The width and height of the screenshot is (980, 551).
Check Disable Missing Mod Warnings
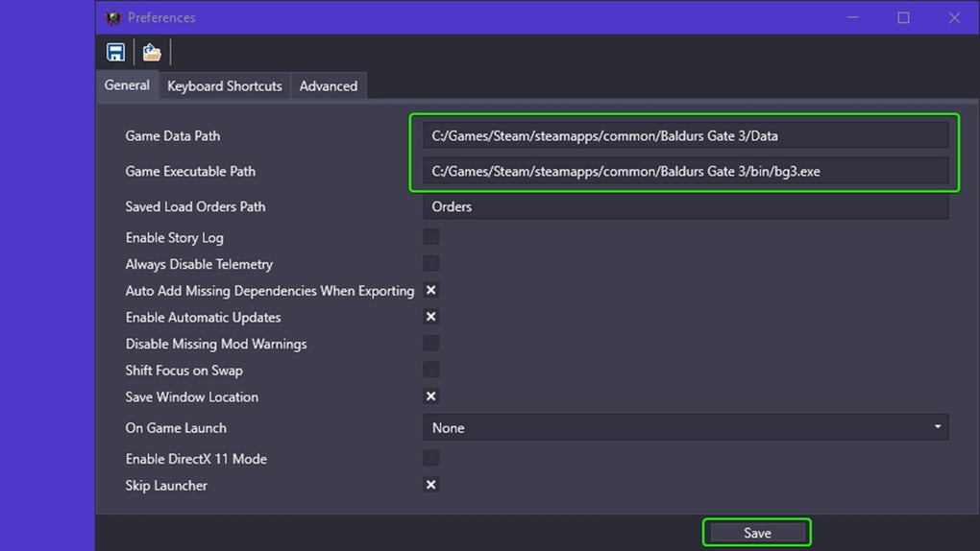pyautogui.click(x=431, y=343)
